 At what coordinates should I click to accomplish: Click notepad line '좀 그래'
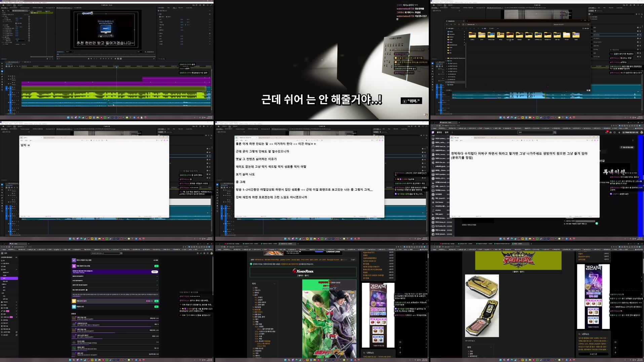pos(240,182)
